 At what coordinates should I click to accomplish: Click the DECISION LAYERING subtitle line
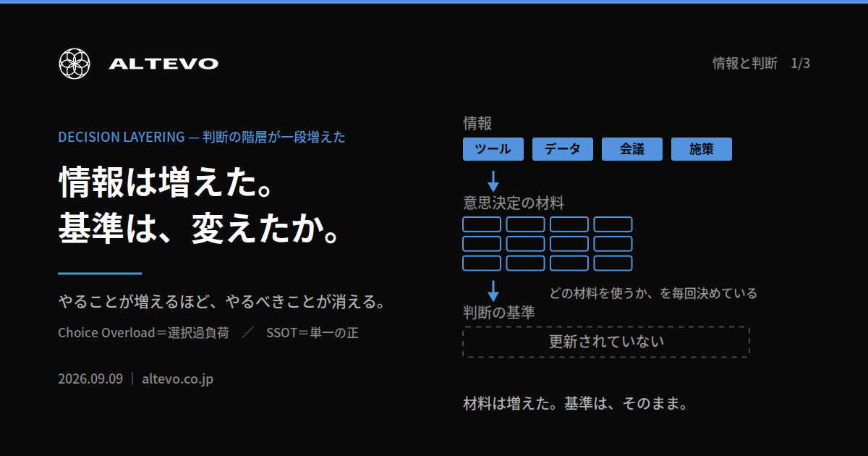(202, 137)
